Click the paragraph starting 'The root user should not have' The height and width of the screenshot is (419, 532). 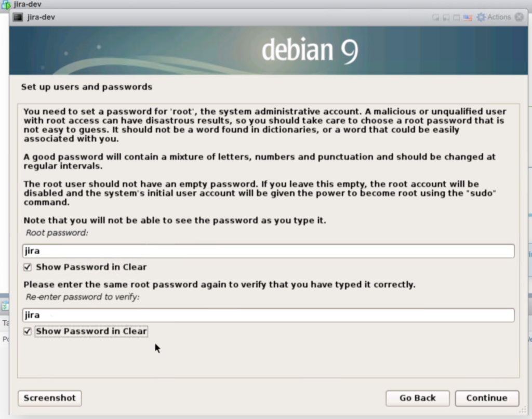pyautogui.click(x=260, y=193)
